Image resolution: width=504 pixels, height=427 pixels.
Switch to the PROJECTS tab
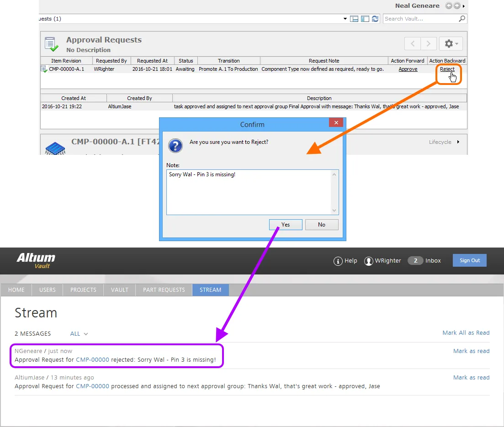(83, 290)
